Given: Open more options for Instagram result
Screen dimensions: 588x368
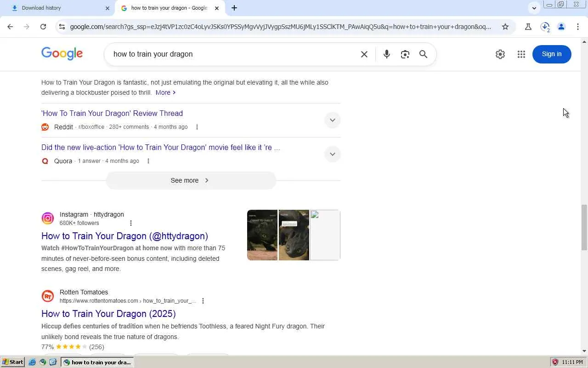Looking at the screenshot, I should pyautogui.click(x=131, y=223).
